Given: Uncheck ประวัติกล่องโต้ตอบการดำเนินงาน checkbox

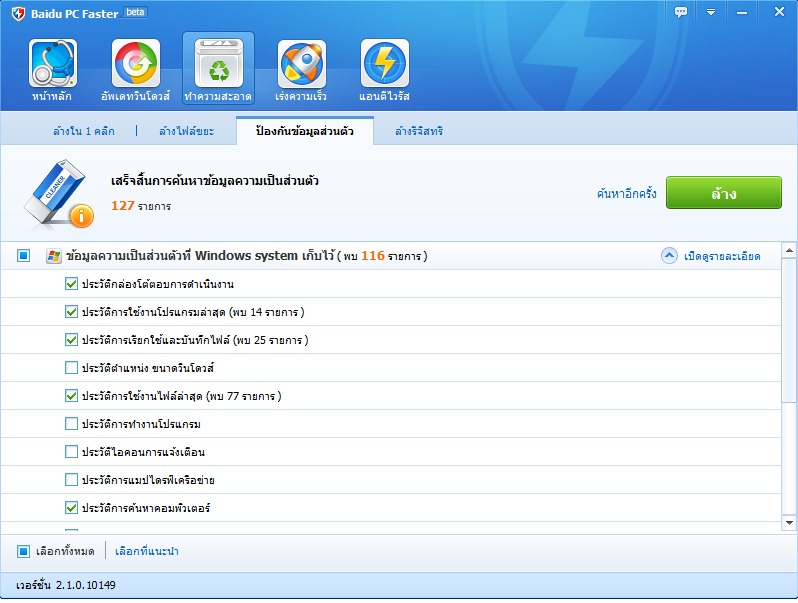Looking at the screenshot, I should [x=71, y=284].
